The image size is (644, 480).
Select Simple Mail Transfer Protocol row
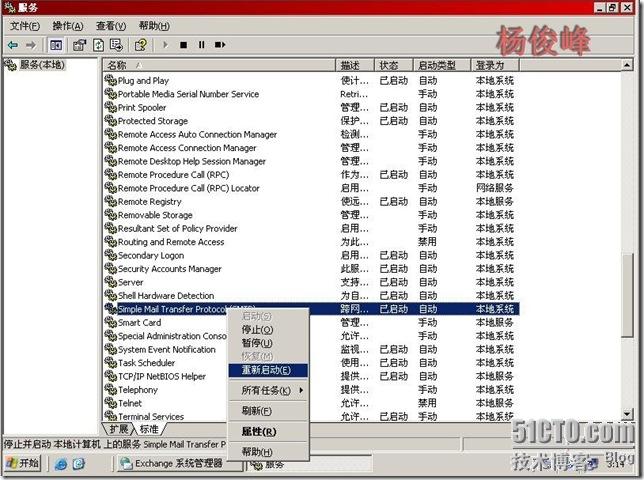(x=311, y=309)
